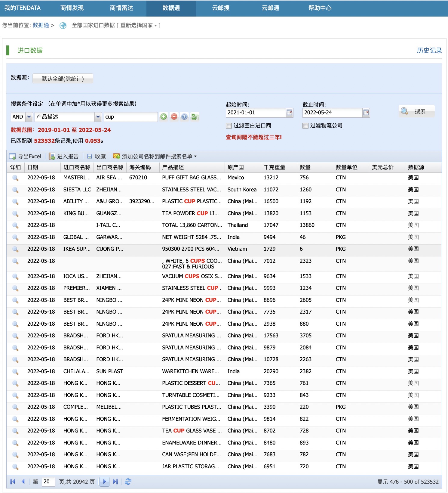The image size is (448, 493).
Task: Open 商情发现 menu
Action: click(x=72, y=8)
